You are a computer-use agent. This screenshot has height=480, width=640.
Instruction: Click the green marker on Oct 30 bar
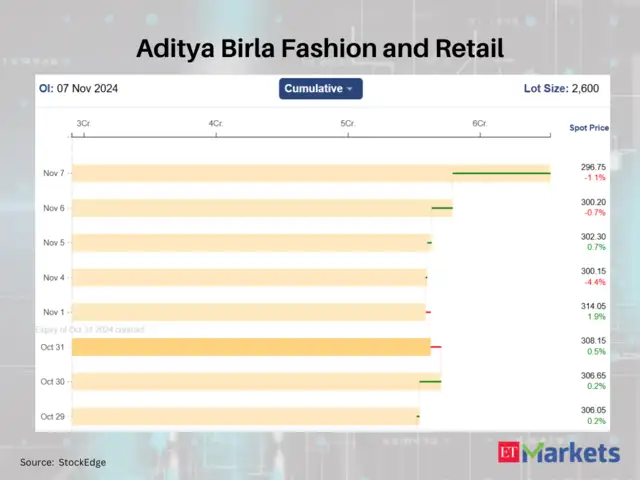[430, 381]
